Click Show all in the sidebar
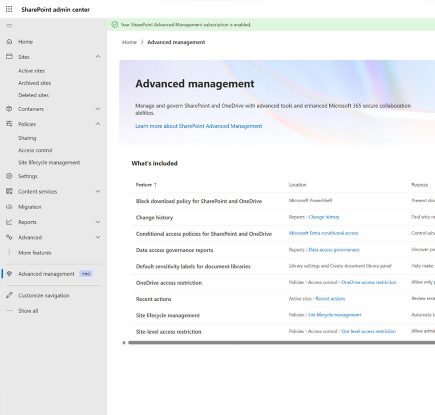Screen dimensions: 435x415 click(28, 311)
